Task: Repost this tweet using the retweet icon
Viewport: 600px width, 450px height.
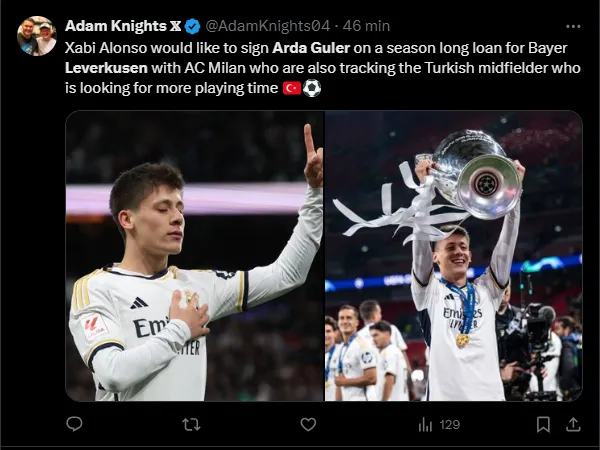Action: point(190,424)
